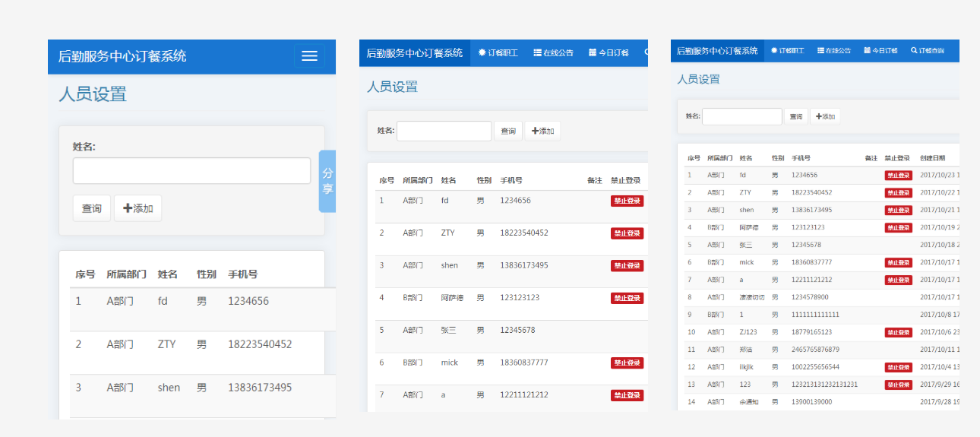Viewport: 980px width, 437px height.
Task: Click 禁止登录 badge for ZTY in middle panel
Action: pos(627,233)
